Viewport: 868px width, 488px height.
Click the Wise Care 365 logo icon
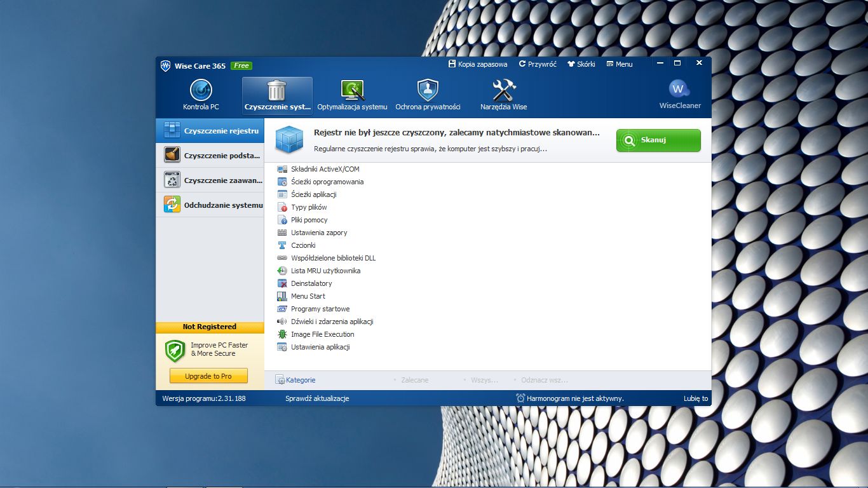pyautogui.click(x=165, y=65)
